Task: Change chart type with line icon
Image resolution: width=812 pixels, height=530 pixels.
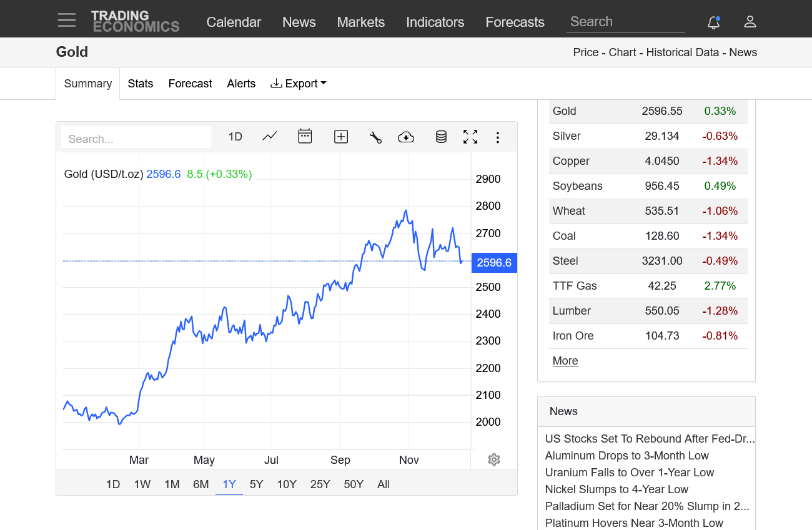Action: (270, 137)
